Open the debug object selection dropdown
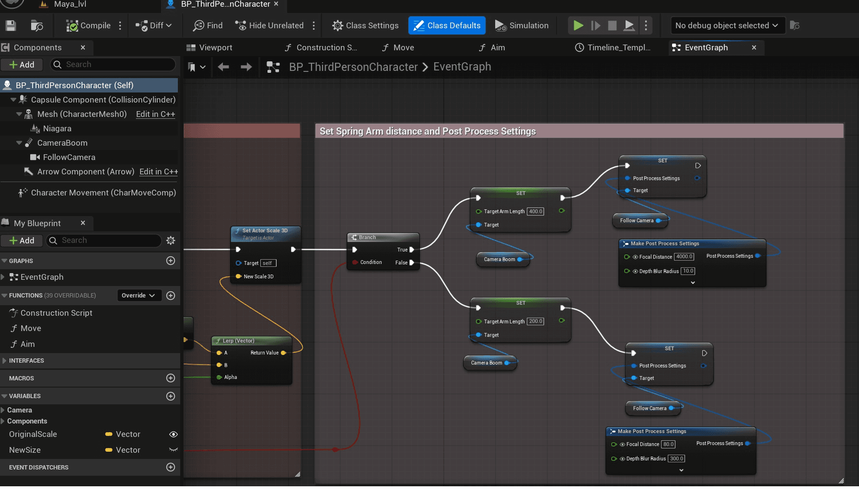Image resolution: width=859 pixels, height=504 pixels. coord(727,25)
